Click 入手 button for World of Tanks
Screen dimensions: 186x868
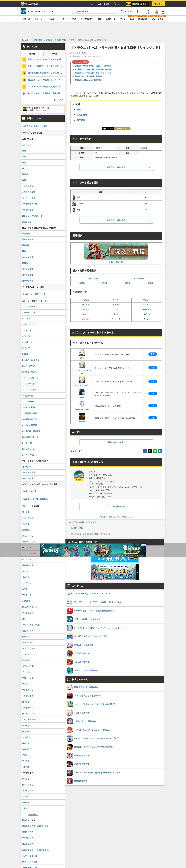pos(153,406)
